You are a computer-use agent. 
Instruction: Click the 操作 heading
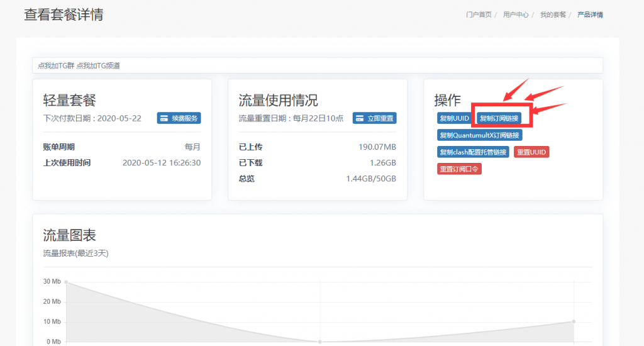(x=447, y=100)
